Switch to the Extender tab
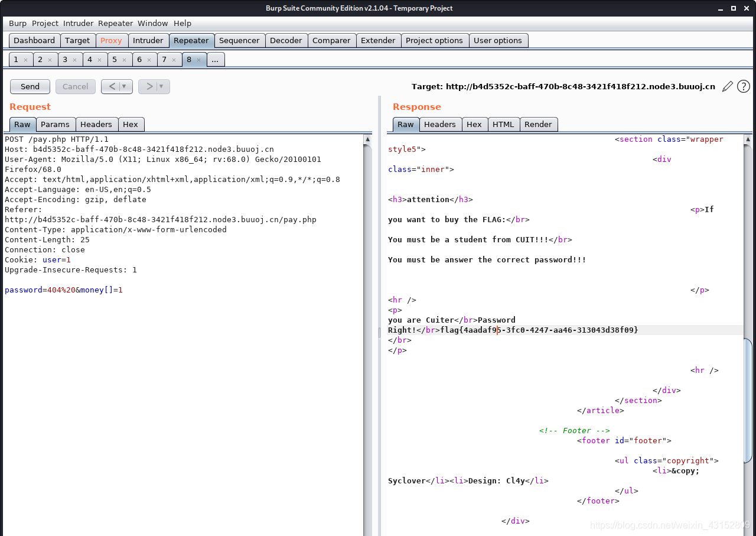This screenshot has height=536, width=756. point(378,40)
